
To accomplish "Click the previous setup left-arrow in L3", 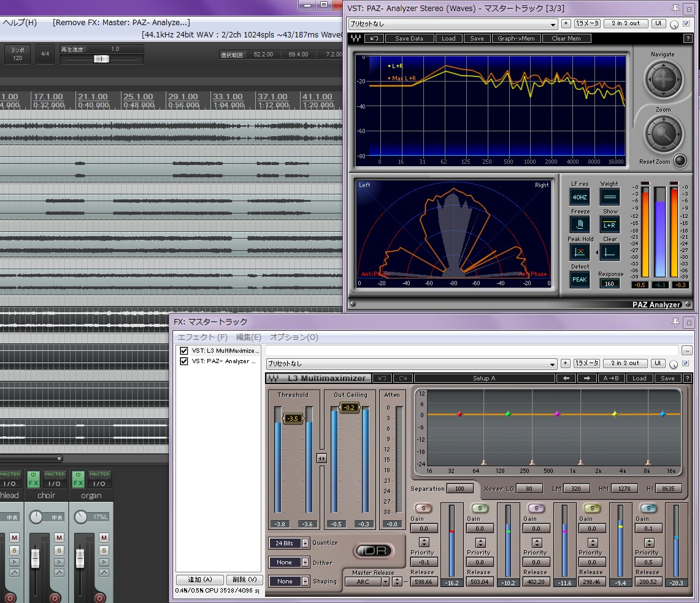I will (x=566, y=378).
